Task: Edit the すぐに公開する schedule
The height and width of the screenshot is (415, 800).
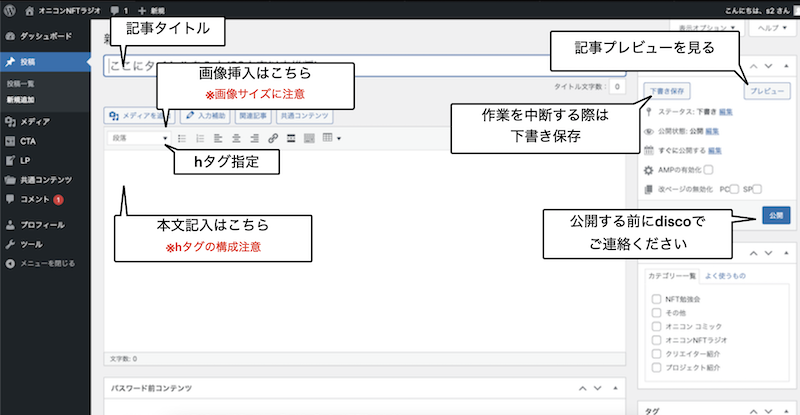Action: coord(715,151)
